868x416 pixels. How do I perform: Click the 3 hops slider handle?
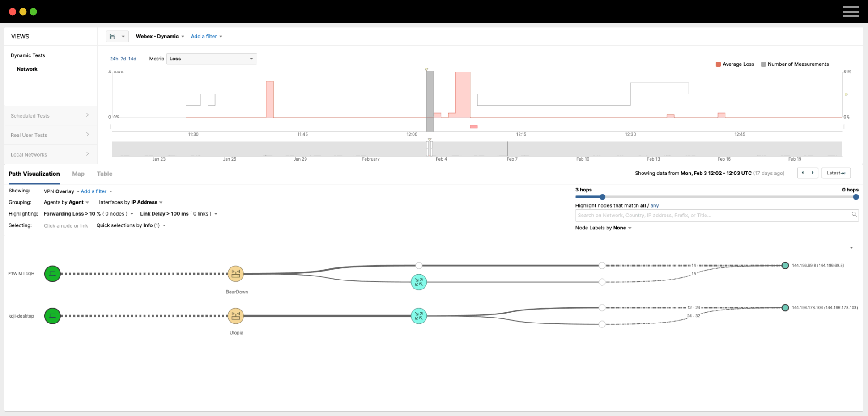603,197
